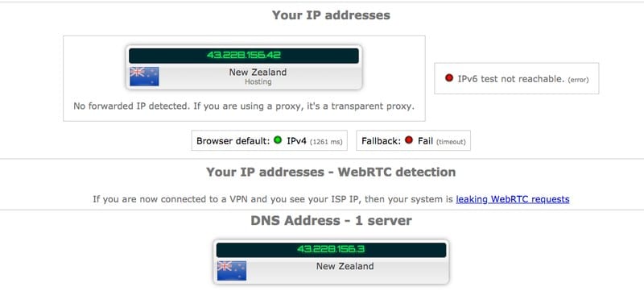This screenshot has width=644, height=291.
Task: Click the Your IP addresses heading
Action: pyautogui.click(x=331, y=15)
